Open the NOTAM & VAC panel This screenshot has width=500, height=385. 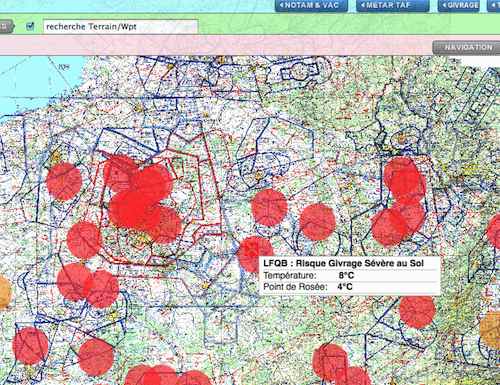311,6
